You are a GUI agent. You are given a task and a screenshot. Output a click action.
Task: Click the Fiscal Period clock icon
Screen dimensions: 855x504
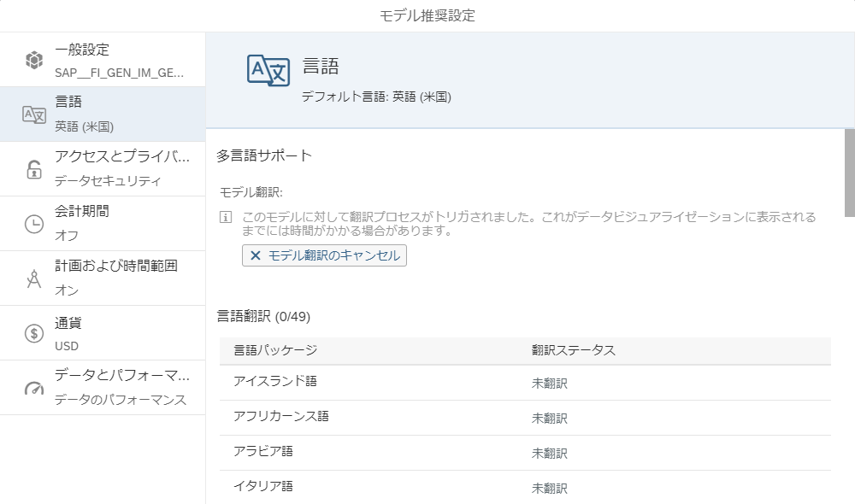pos(33,224)
